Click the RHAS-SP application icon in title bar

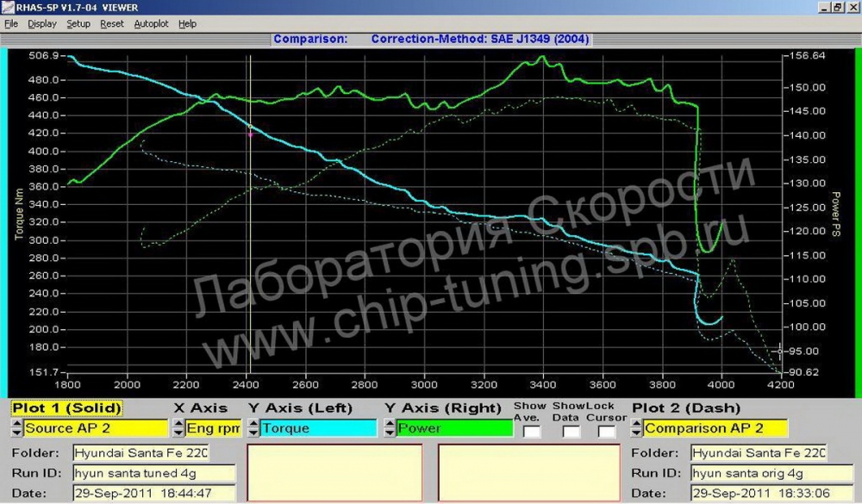tap(7, 7)
